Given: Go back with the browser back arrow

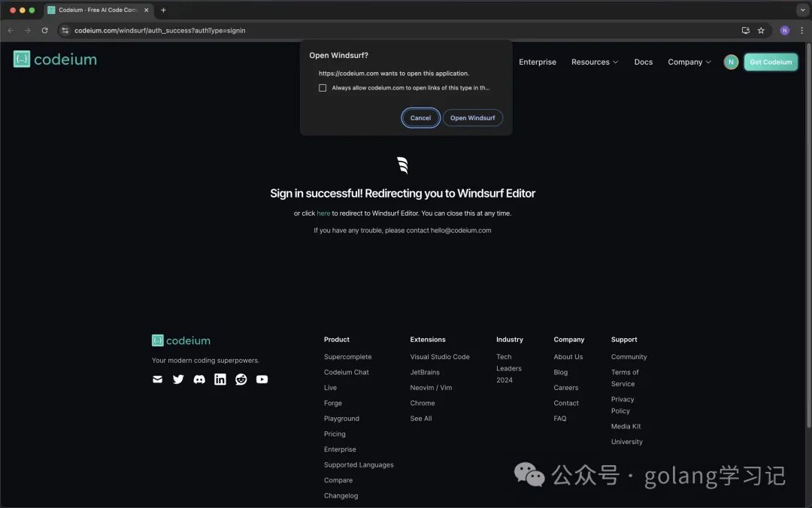Looking at the screenshot, I should [11, 31].
